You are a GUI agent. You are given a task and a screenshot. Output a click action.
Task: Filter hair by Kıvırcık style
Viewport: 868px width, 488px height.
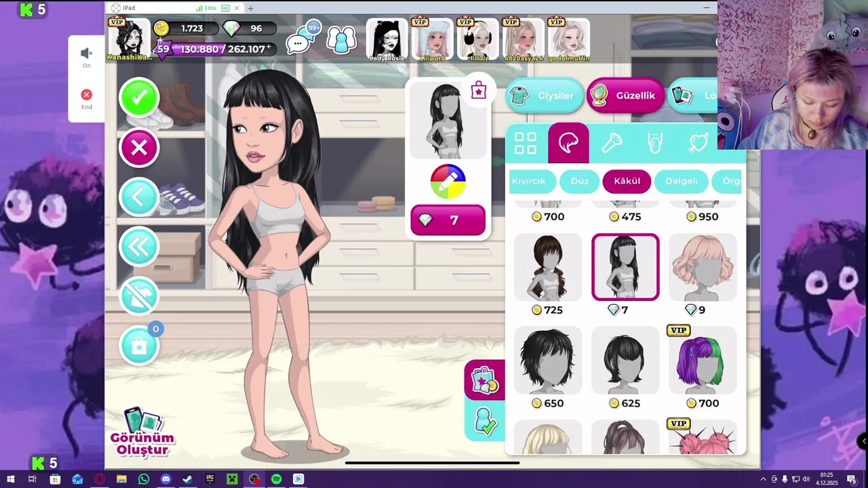[x=532, y=181]
